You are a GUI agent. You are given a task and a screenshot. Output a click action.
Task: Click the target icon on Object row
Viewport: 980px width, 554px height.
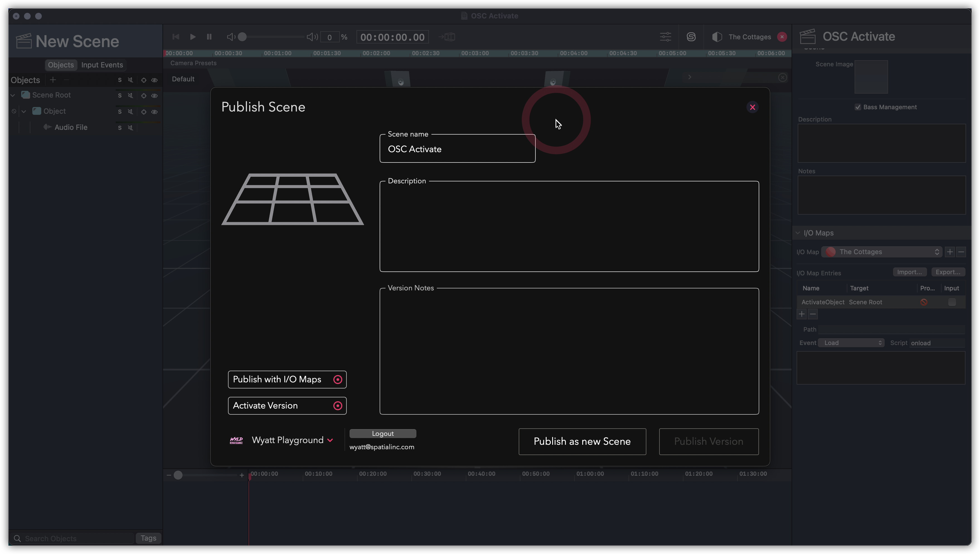[x=144, y=112]
